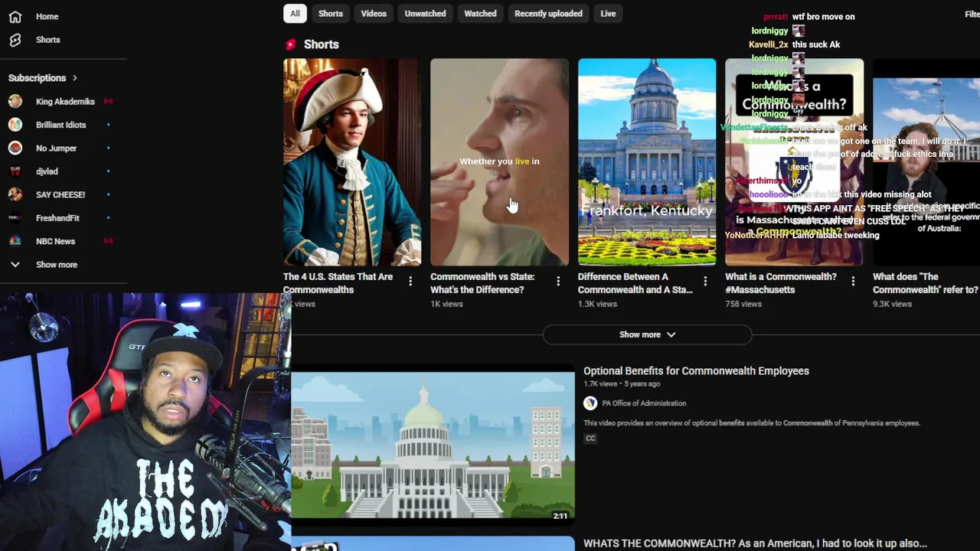Click SAY CHEESE! subscription name
Image resolution: width=980 pixels, height=551 pixels.
pyautogui.click(x=60, y=194)
